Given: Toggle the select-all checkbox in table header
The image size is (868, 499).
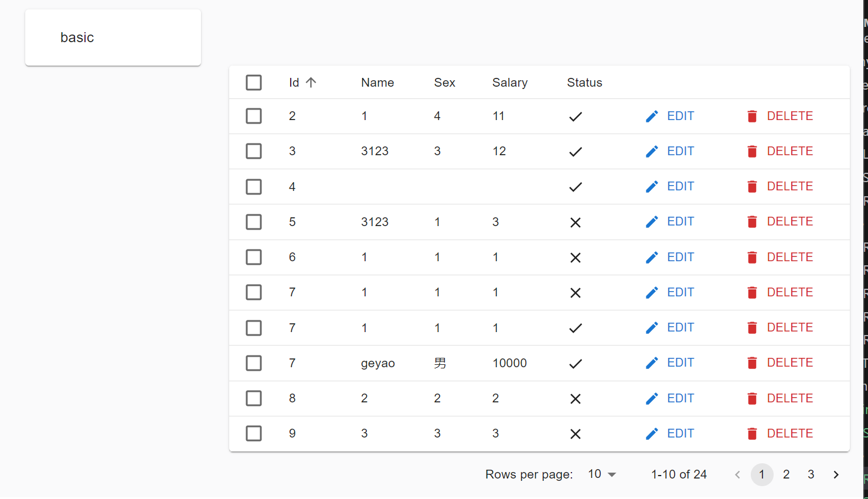Looking at the screenshot, I should click(x=254, y=83).
